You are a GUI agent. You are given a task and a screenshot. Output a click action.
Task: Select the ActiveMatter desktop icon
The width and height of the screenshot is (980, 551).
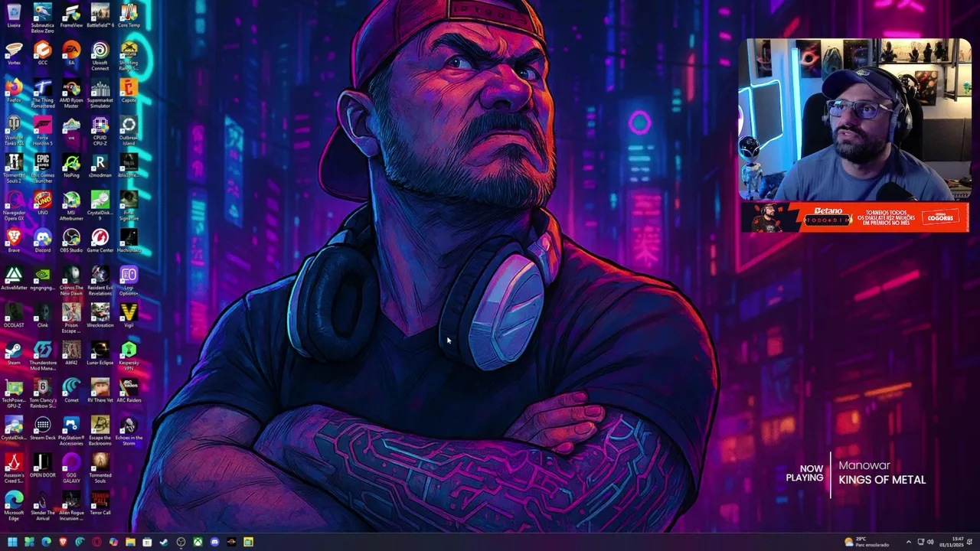[x=14, y=279]
